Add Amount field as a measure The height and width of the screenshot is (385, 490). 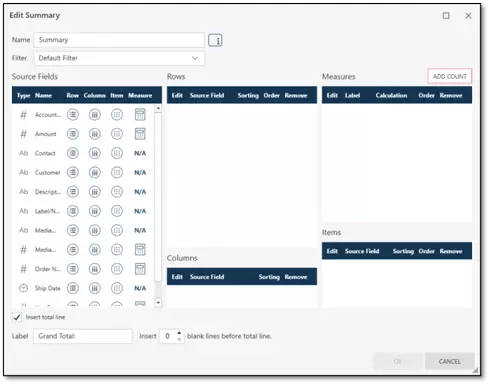[x=140, y=134]
